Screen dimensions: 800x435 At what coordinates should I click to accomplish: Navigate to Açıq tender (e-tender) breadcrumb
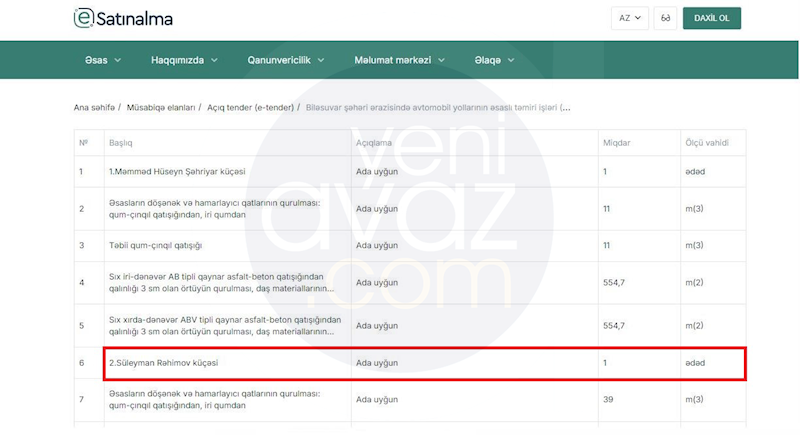pyautogui.click(x=249, y=106)
